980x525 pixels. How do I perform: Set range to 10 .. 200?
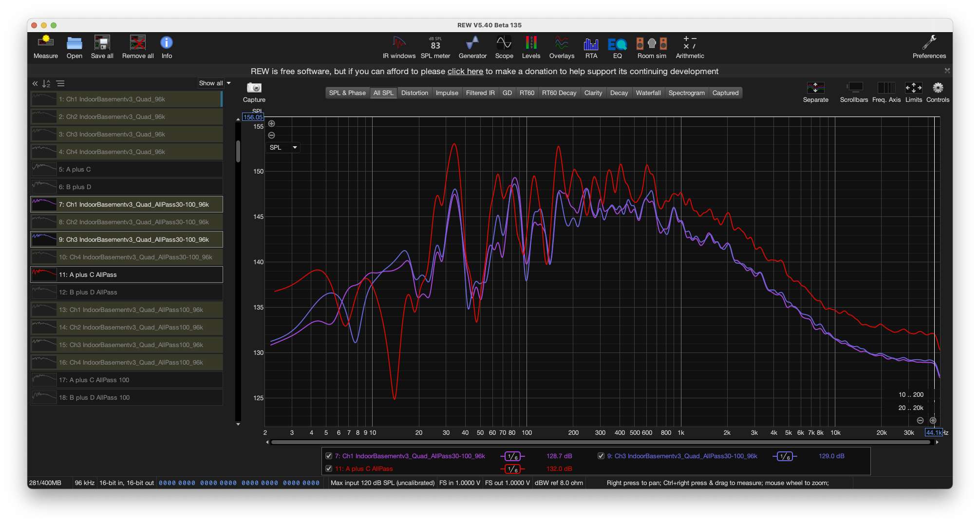point(911,394)
